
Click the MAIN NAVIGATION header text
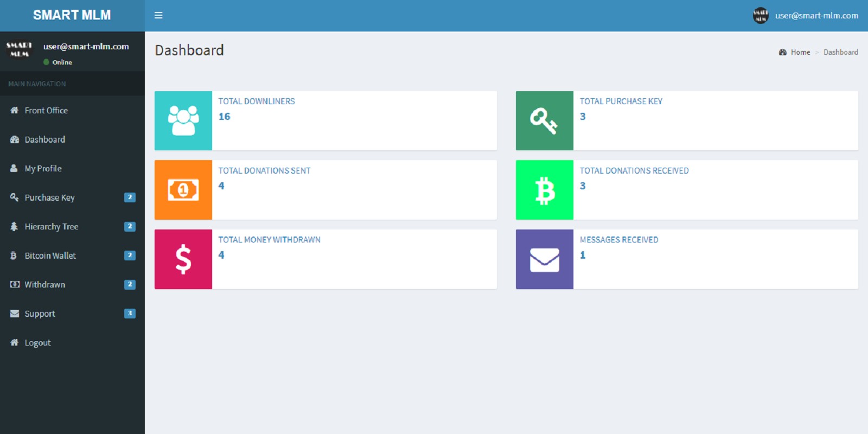(x=37, y=84)
